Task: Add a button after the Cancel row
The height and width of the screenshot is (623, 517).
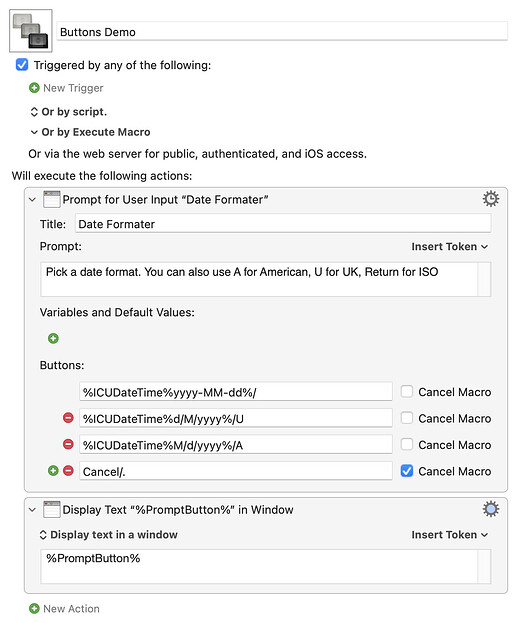Action: pos(53,470)
